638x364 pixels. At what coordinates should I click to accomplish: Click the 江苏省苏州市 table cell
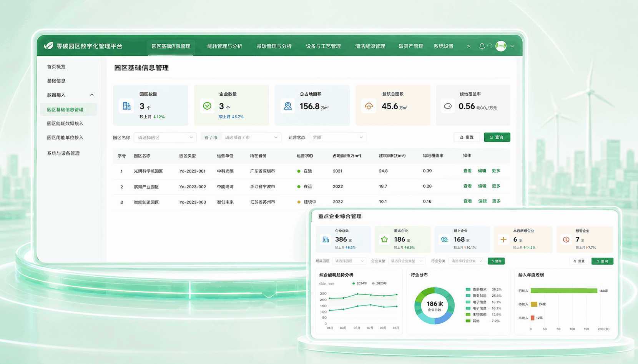(x=263, y=202)
